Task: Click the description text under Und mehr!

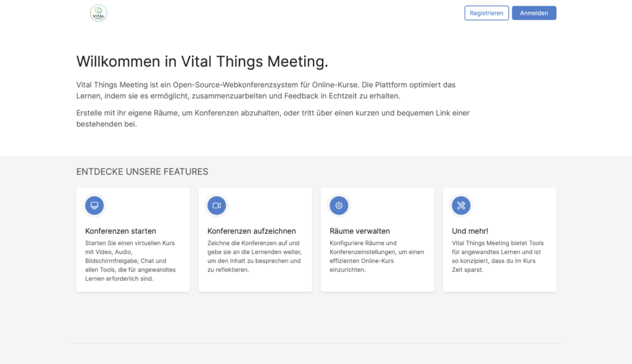Action: click(x=497, y=257)
